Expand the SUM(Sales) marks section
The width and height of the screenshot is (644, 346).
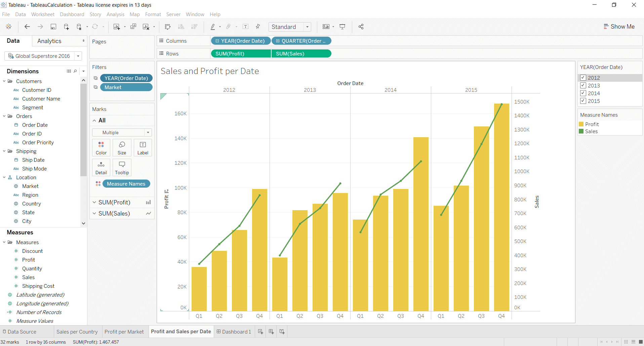94,214
